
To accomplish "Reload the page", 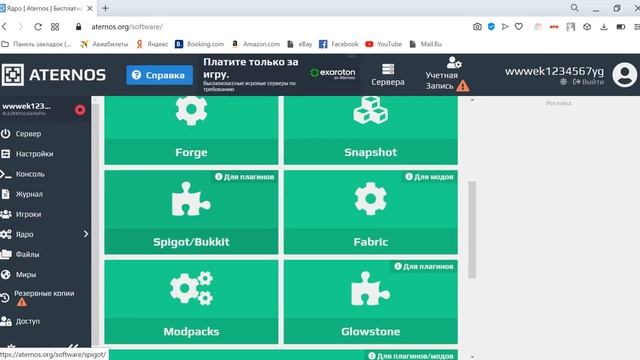I will coord(38,27).
